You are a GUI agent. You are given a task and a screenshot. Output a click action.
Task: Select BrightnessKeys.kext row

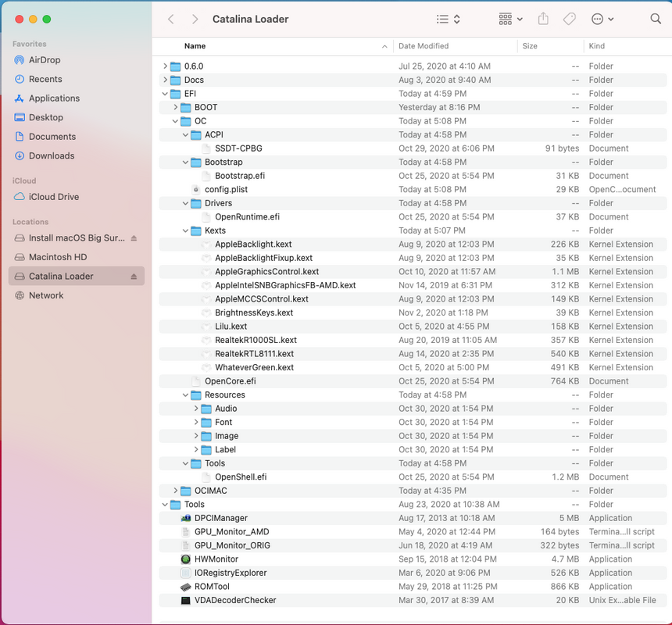[x=413, y=312]
